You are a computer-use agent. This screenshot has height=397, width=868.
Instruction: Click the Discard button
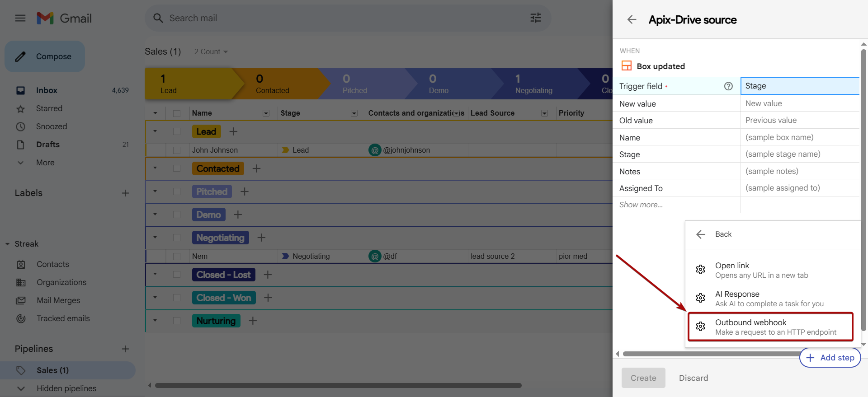[x=693, y=378]
